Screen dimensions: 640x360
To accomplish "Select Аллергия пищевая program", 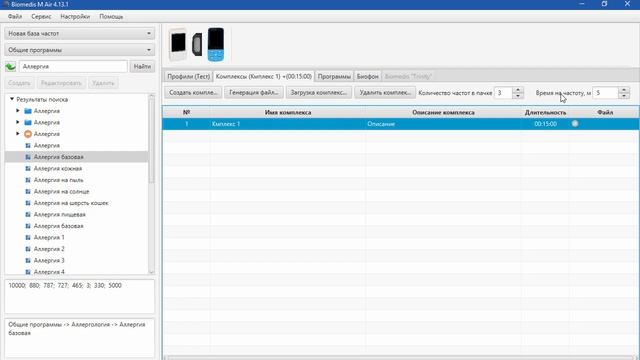I will coord(60,214).
